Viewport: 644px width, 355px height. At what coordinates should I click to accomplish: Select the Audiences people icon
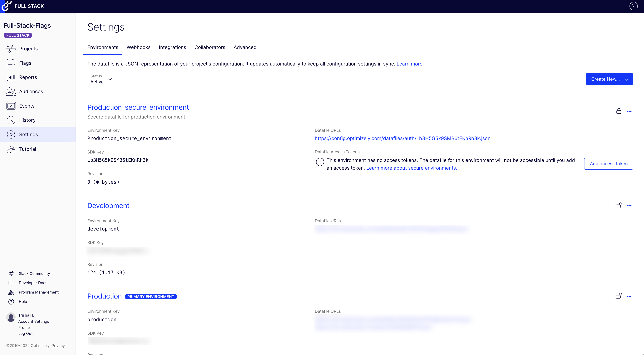(x=11, y=91)
